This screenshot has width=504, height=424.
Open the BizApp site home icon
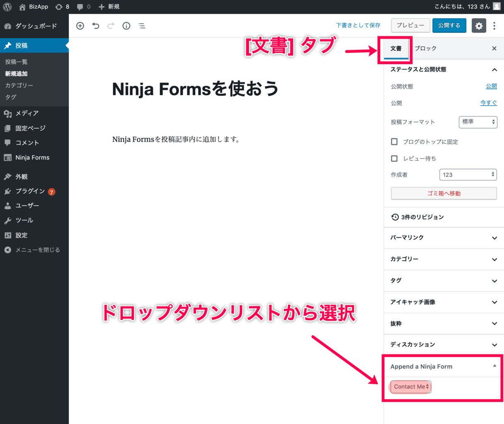click(22, 7)
